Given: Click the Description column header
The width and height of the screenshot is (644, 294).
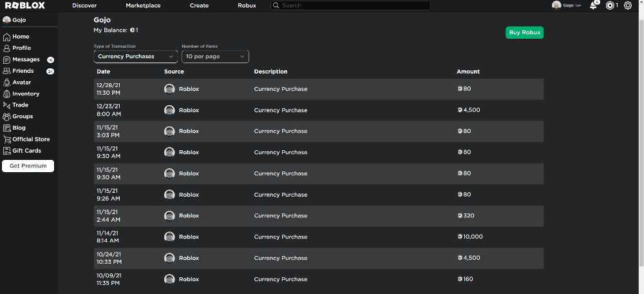Looking at the screenshot, I should [270, 72].
